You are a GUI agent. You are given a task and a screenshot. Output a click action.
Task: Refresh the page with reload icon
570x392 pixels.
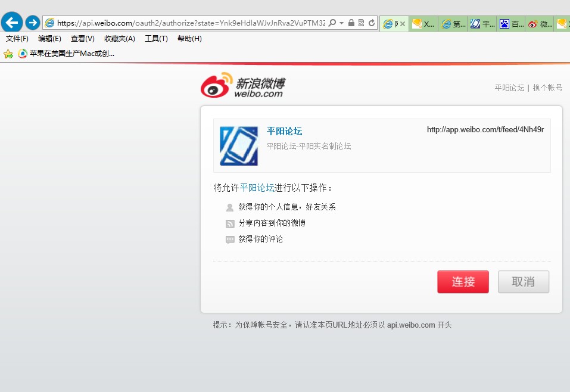tap(372, 23)
